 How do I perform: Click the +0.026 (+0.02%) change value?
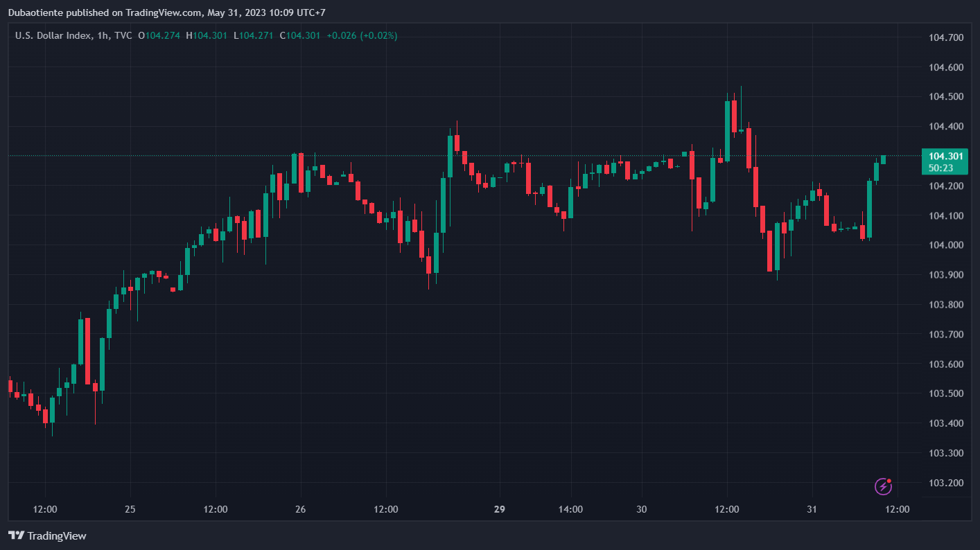coord(362,35)
